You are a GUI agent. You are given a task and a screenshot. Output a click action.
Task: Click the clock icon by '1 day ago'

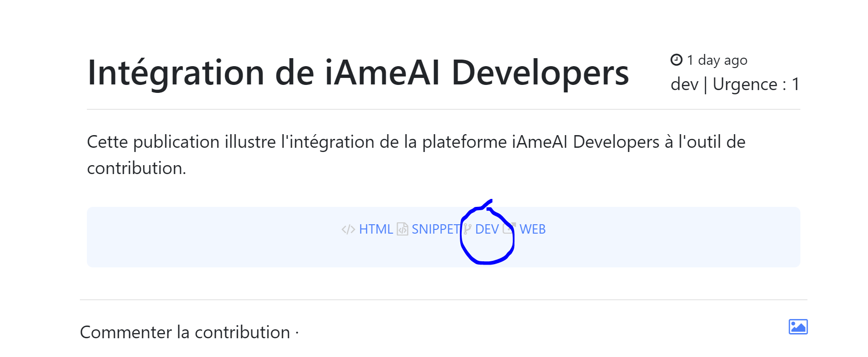coord(676,60)
